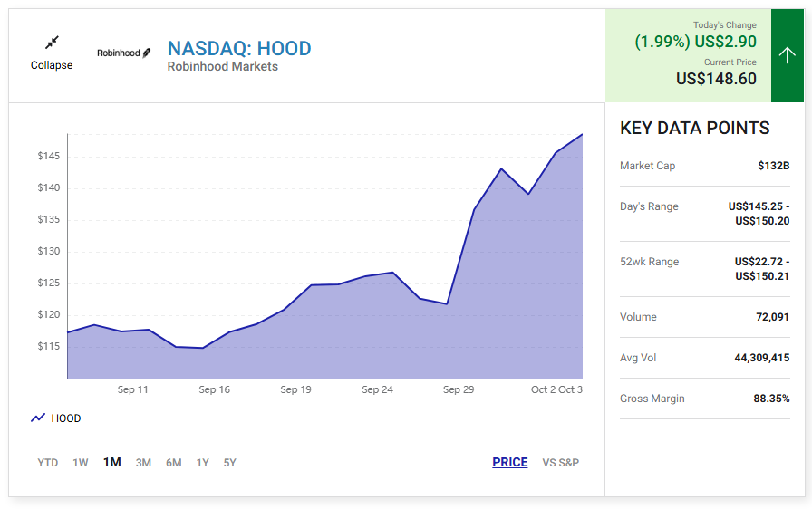Click the 52wk Range label
812x509 pixels.
[650, 262]
